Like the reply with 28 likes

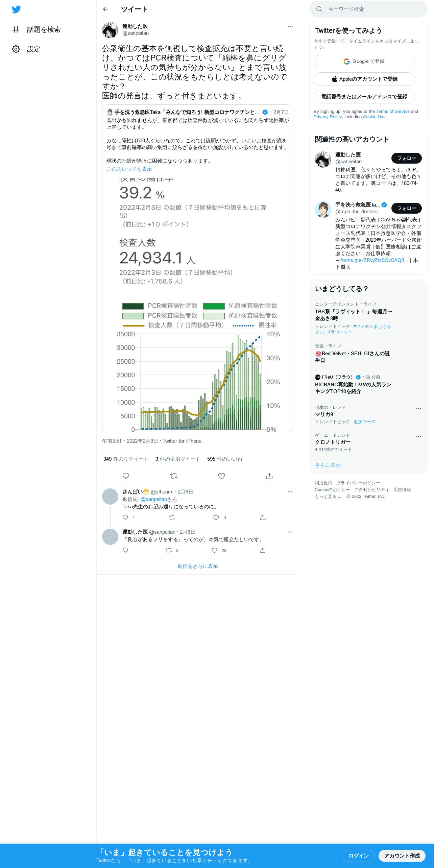click(x=214, y=550)
